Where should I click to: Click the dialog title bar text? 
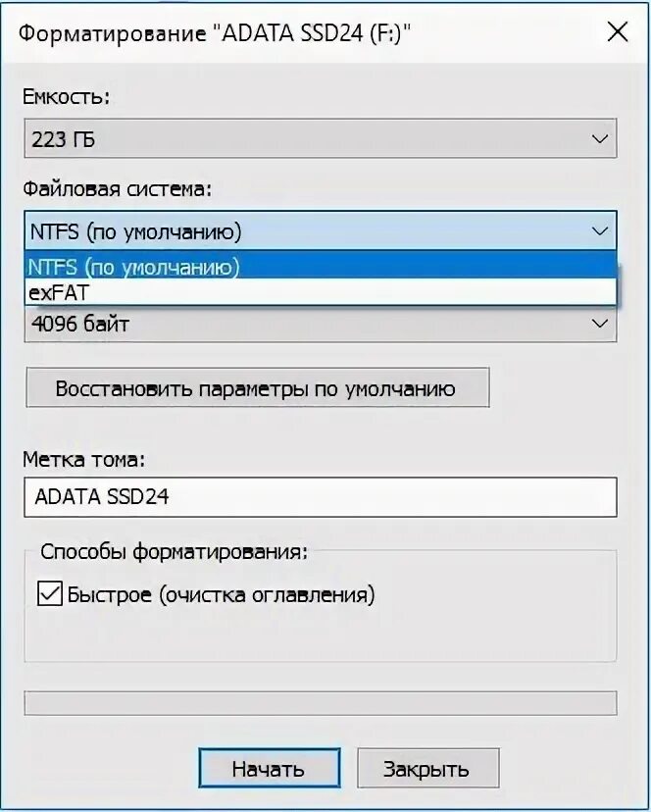tap(215, 33)
